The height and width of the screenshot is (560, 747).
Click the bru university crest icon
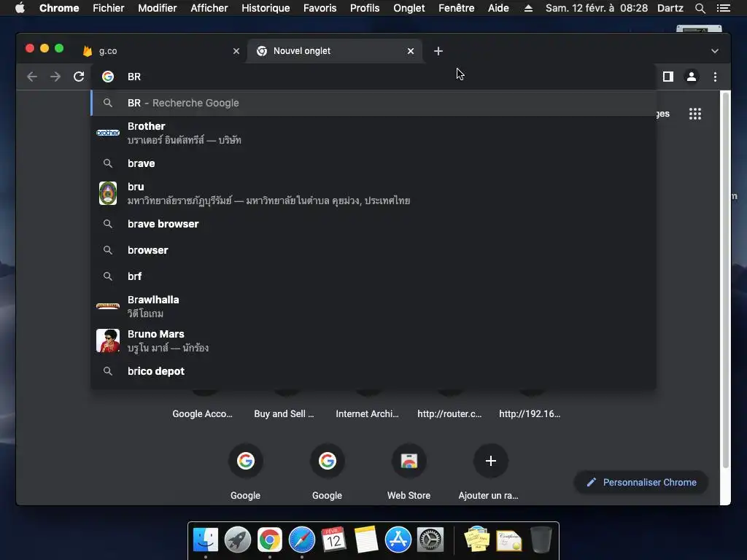coord(108,193)
